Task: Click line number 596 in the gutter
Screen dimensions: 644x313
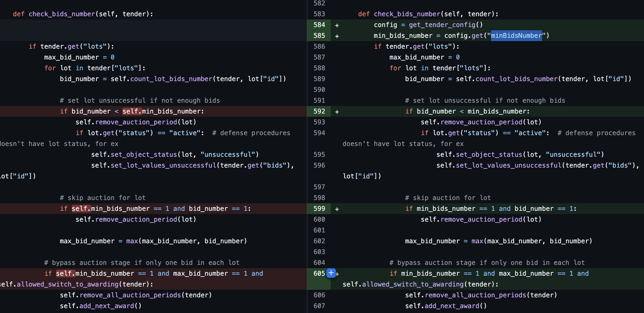Action: pos(319,165)
